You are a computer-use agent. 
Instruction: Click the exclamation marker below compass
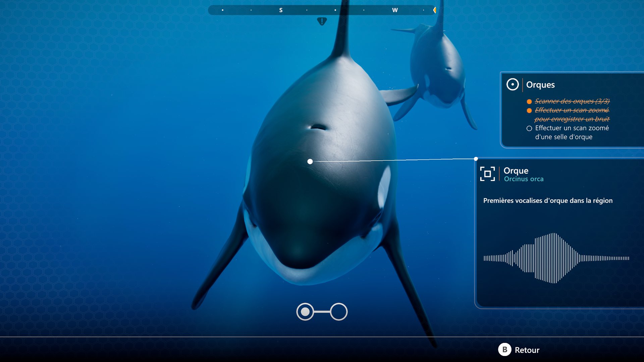tap(322, 21)
